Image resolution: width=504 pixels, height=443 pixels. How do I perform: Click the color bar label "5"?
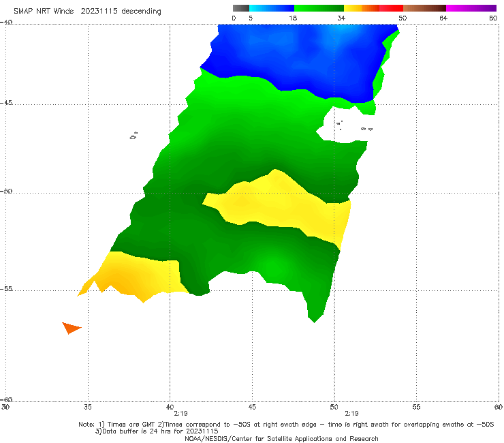pos(251,18)
